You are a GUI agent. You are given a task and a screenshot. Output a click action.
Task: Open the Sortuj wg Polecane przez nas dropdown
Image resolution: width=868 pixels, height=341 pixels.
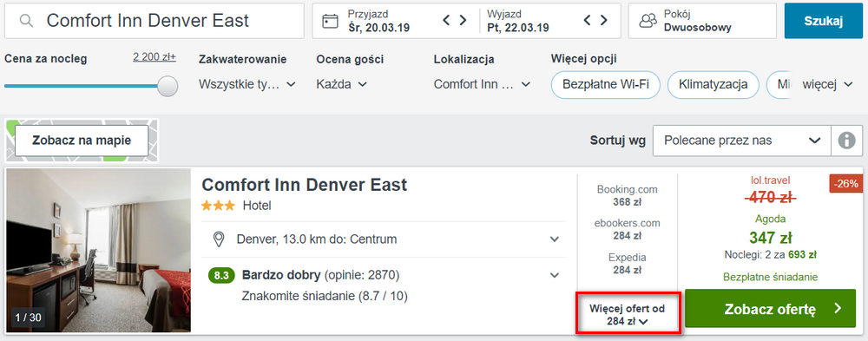pos(742,141)
